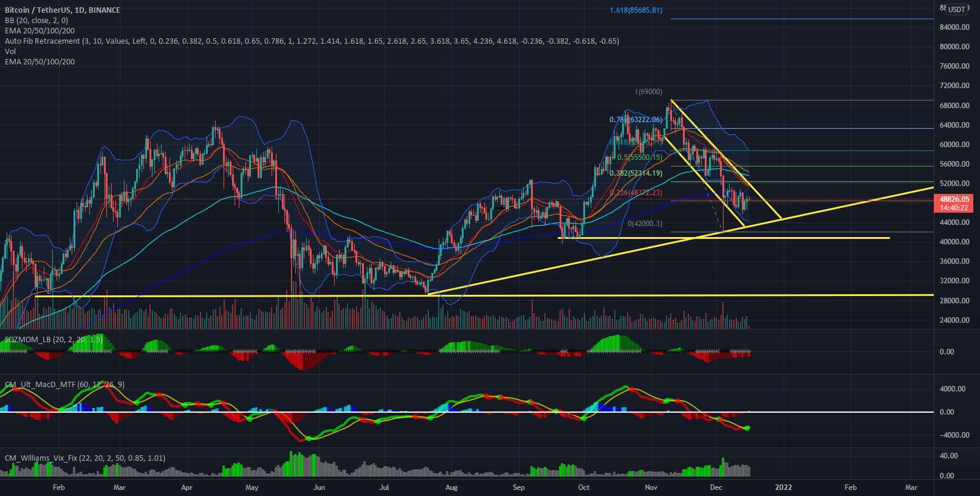Click the May label on time axis
Viewport: 980px width, 496px height.
point(252,487)
